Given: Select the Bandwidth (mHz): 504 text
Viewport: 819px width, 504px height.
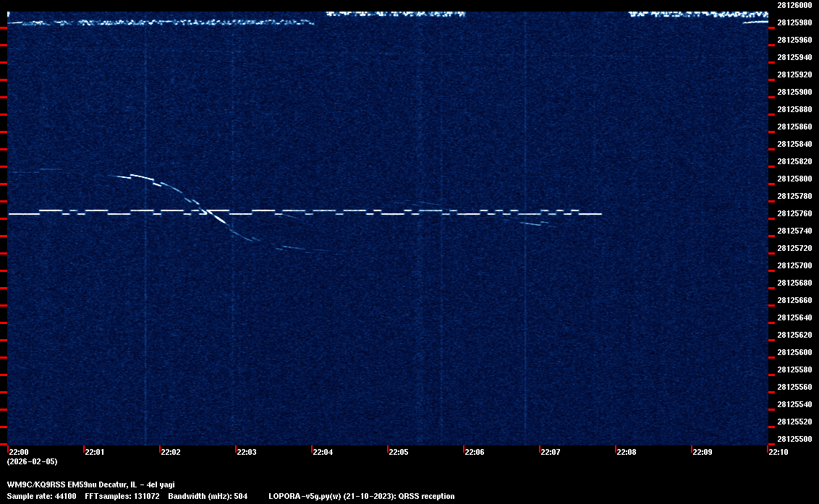Looking at the screenshot, I should (208, 496).
